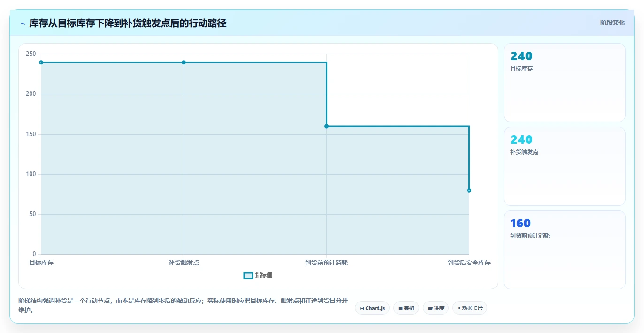644x333 pixels.
Task: Click the data point at 到货后安全库存
Action: coord(469,190)
